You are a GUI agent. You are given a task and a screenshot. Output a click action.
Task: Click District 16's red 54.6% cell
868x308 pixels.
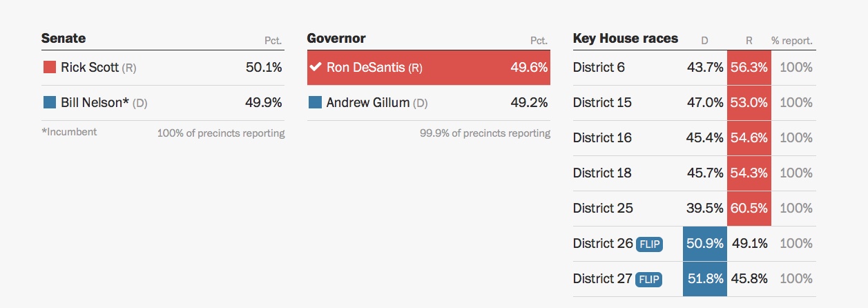(x=749, y=138)
